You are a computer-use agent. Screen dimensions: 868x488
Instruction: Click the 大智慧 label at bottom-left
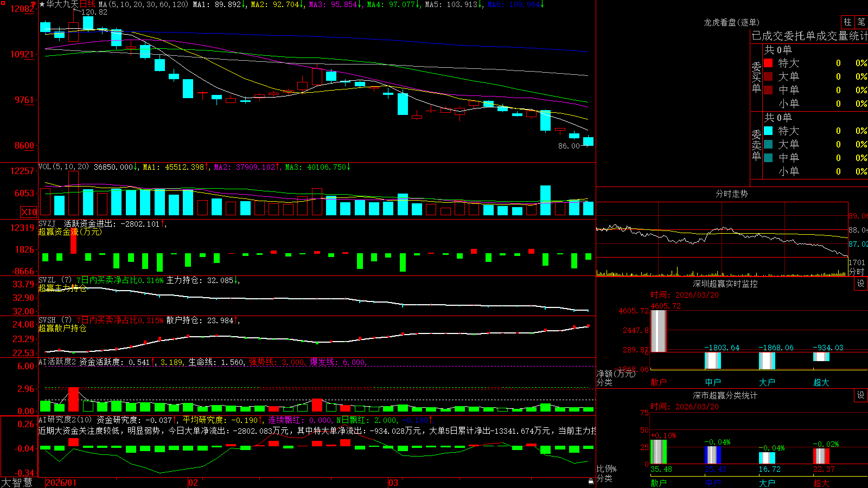[17, 483]
